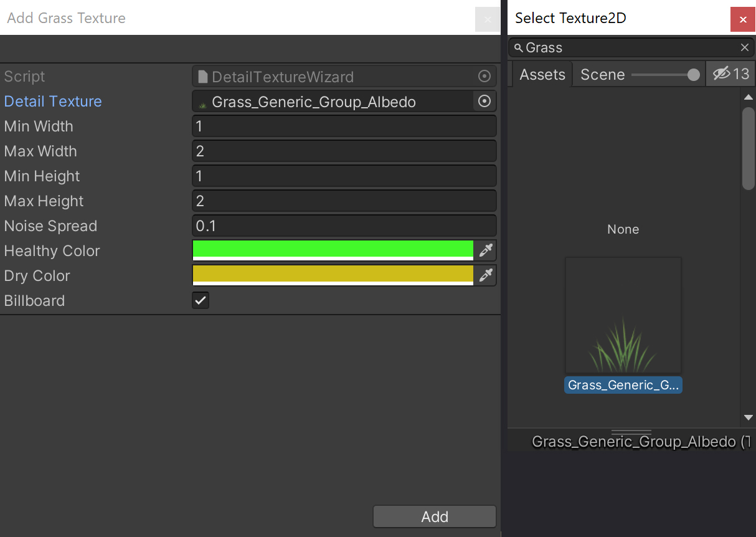Click the scrollbar down arrow
The image size is (756, 537).
[749, 417]
